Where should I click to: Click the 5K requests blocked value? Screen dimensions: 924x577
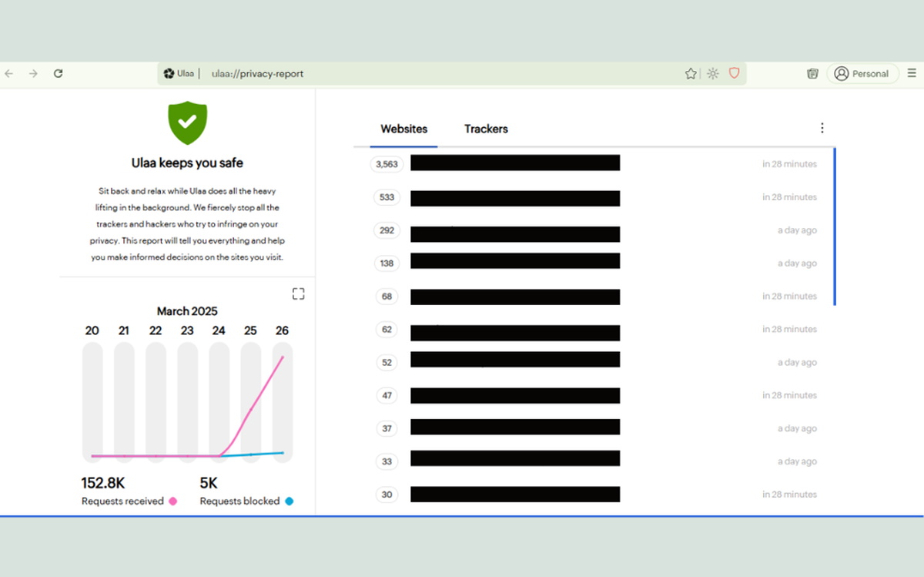209,484
